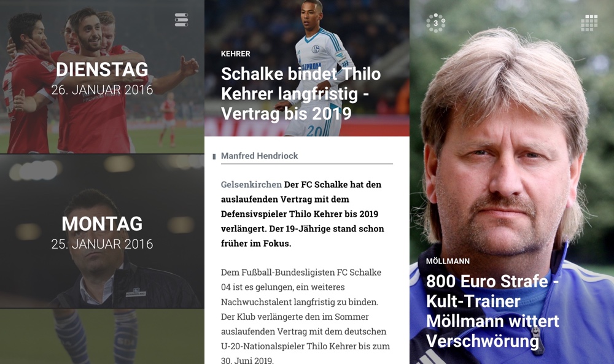Image resolution: width=614 pixels, height=364 pixels.
Task: Open the grid overview icon
Action: tap(589, 23)
